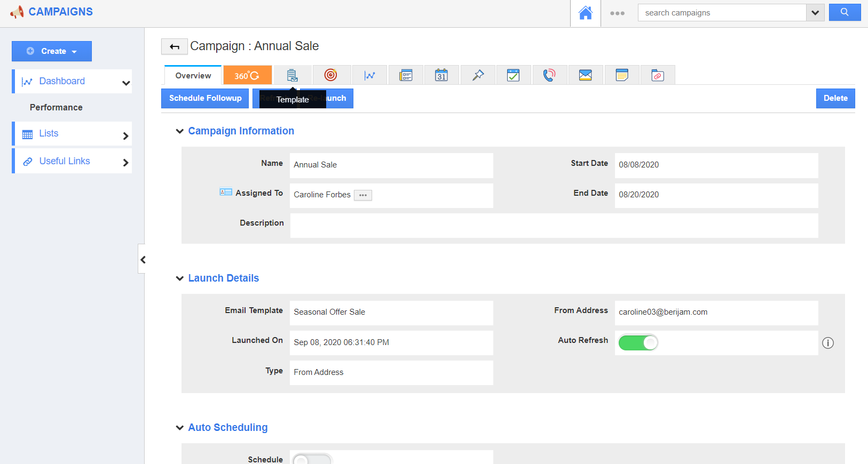Disable the Auto Refresh toggle
The width and height of the screenshot is (868, 464).
[638, 342]
